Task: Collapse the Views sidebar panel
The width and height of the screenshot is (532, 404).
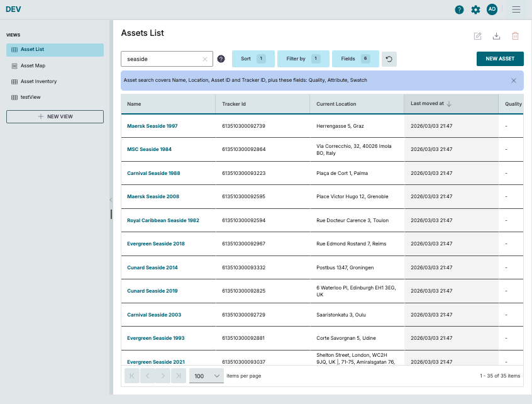Action: [x=111, y=200]
